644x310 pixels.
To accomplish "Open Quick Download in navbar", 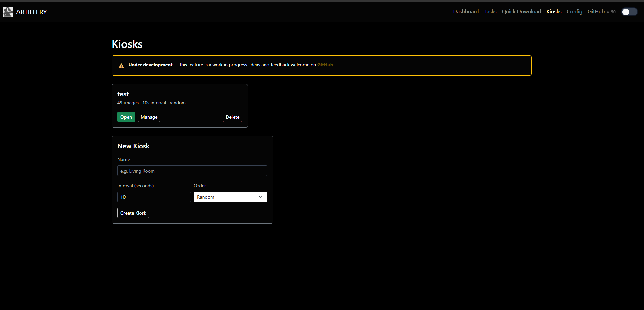I will click(x=521, y=11).
